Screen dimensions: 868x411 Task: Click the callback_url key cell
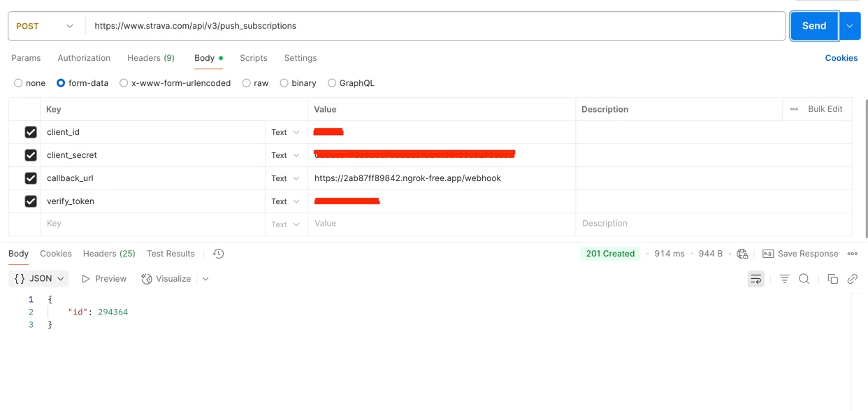pos(152,178)
